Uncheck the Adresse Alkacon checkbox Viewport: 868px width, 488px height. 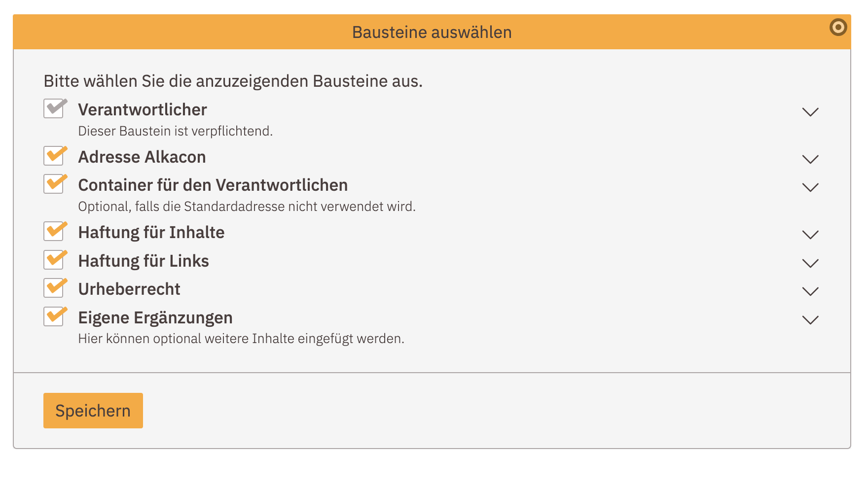(54, 156)
